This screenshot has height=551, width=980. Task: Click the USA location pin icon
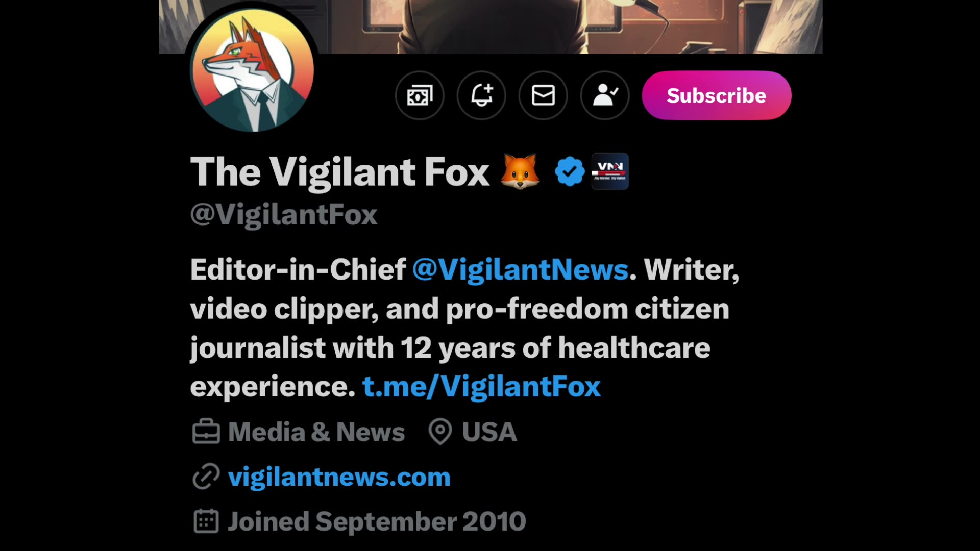click(440, 432)
